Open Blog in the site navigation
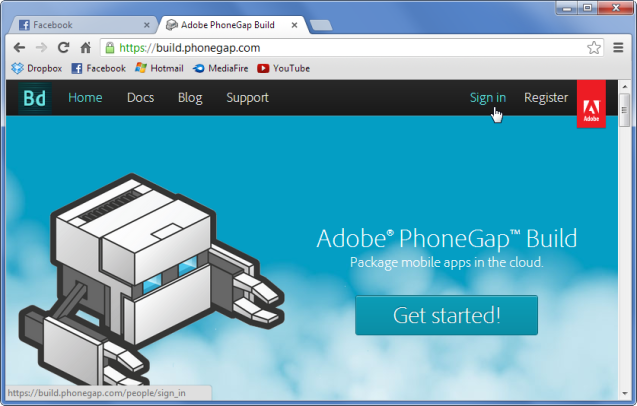This screenshot has height=406, width=637. (x=190, y=98)
